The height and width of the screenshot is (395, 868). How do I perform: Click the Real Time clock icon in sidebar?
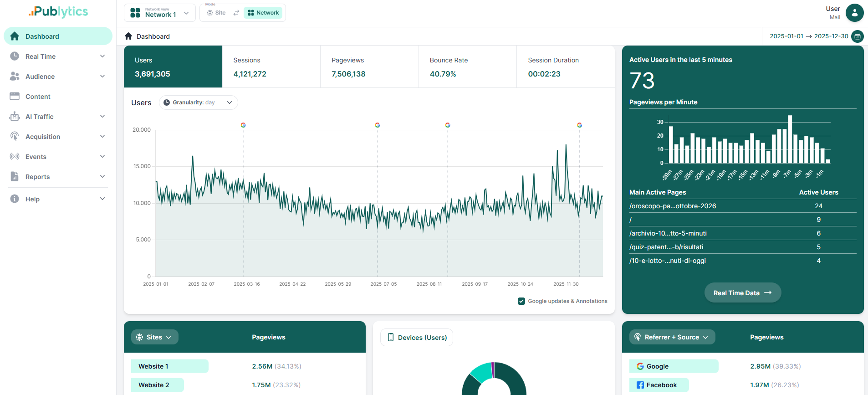15,56
